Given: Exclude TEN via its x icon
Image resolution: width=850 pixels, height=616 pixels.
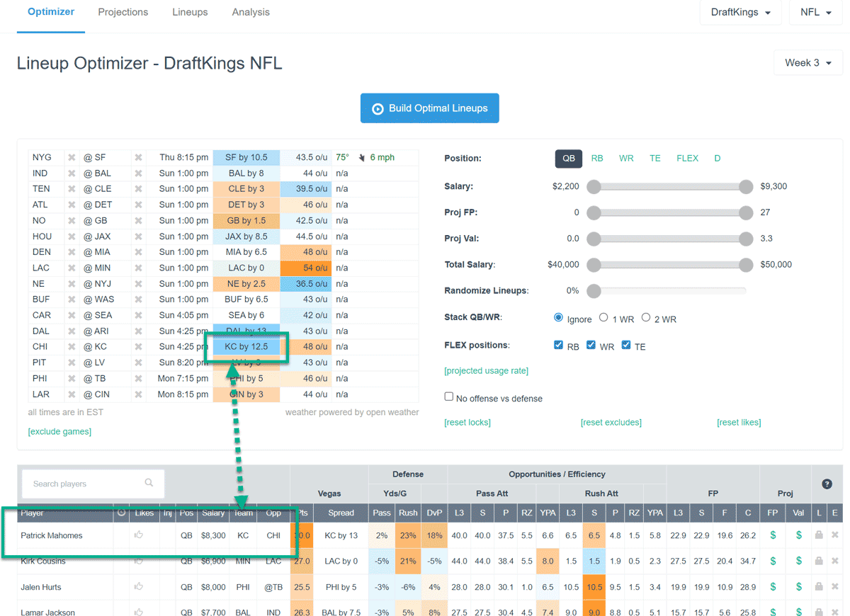Looking at the screenshot, I should [x=72, y=189].
